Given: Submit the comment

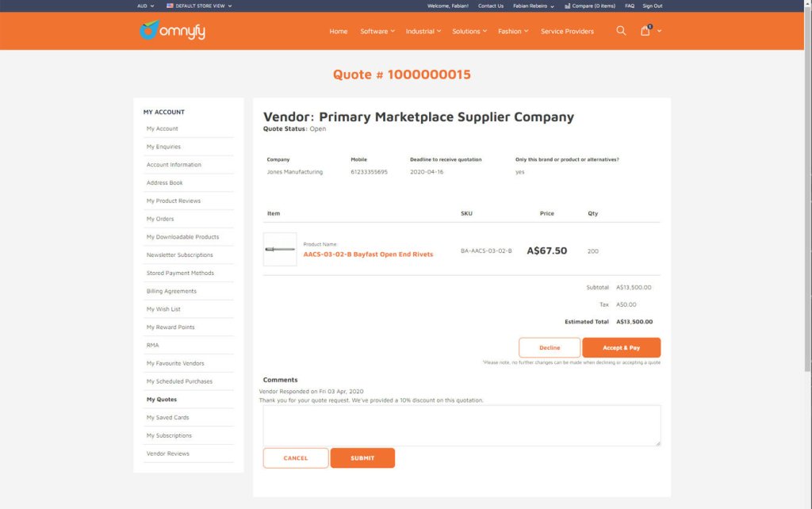Looking at the screenshot, I should 362,458.
